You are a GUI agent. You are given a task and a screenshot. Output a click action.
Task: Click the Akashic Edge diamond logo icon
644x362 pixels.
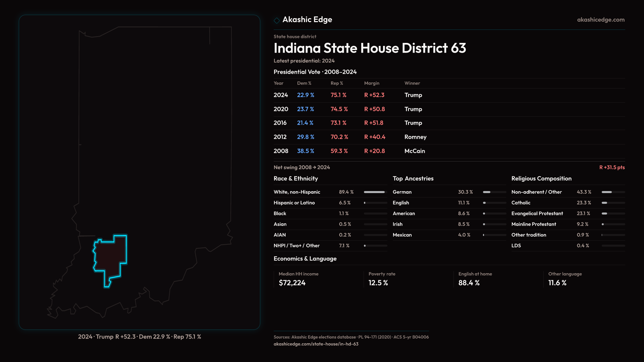tap(277, 20)
